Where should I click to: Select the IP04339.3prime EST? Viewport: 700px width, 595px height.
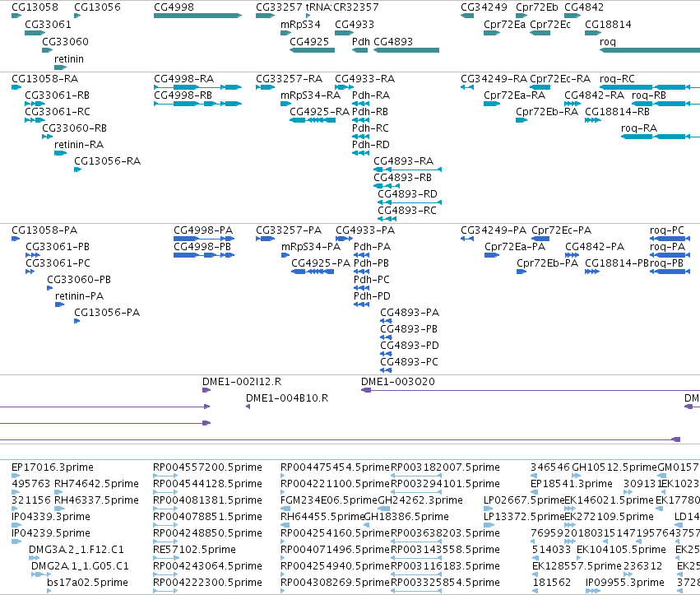click(16, 525)
